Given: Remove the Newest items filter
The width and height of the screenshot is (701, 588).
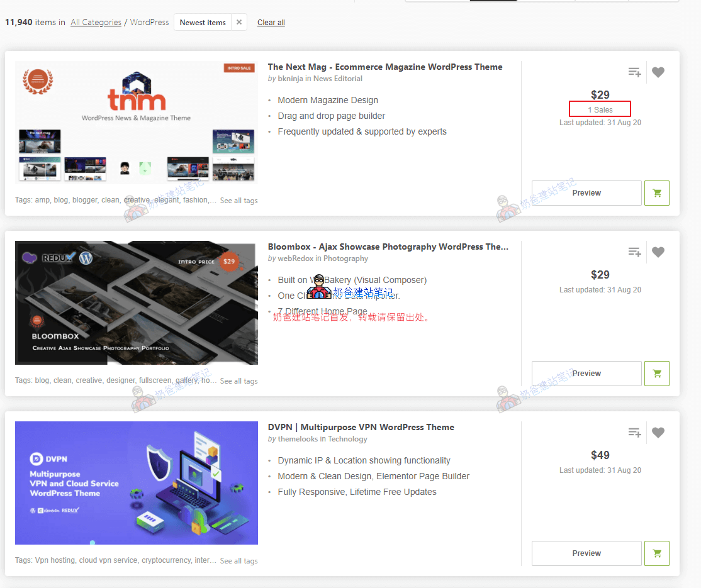Looking at the screenshot, I should (239, 23).
